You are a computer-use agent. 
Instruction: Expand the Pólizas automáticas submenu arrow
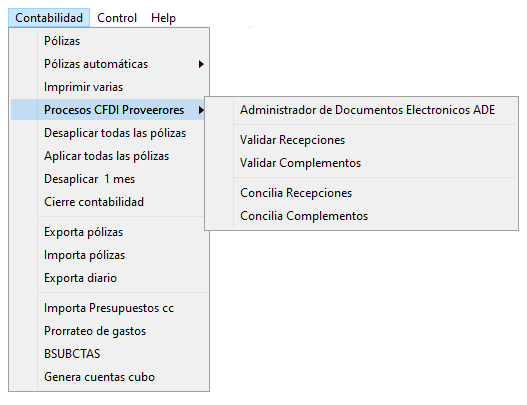coord(201,64)
